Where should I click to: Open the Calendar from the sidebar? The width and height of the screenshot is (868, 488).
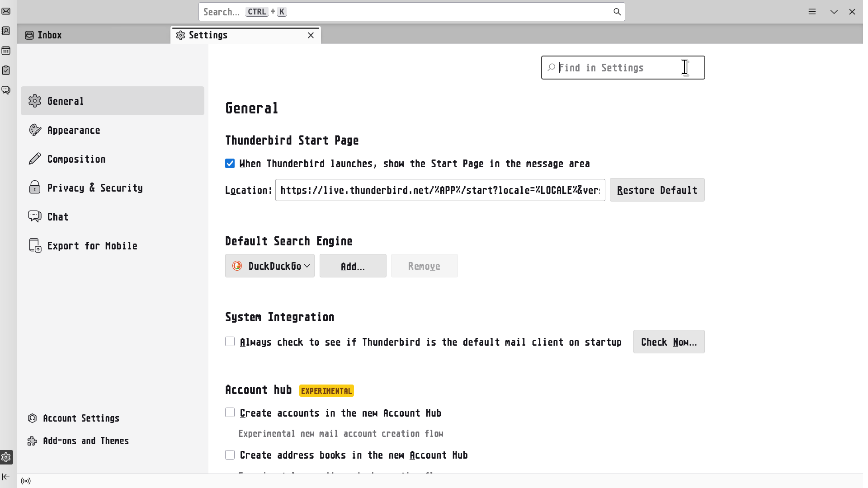coord(6,51)
